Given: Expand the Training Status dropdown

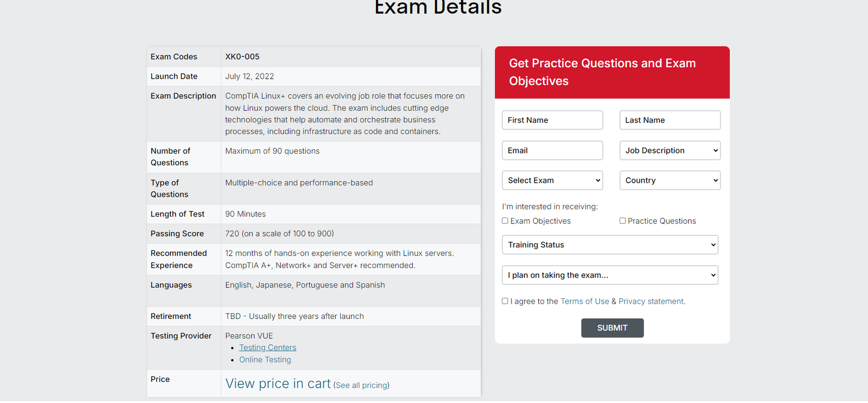Looking at the screenshot, I should click(610, 245).
